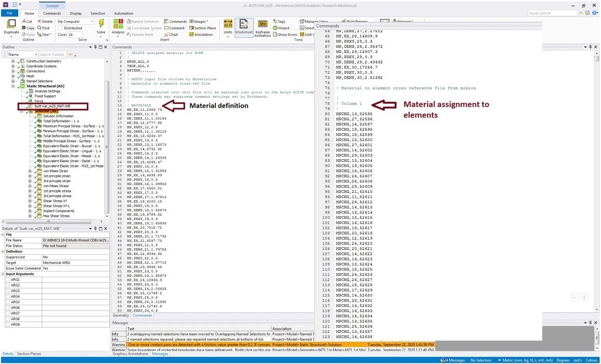Expand the Coordinate Systems node
The width and height of the screenshot is (601, 364).
13,66
